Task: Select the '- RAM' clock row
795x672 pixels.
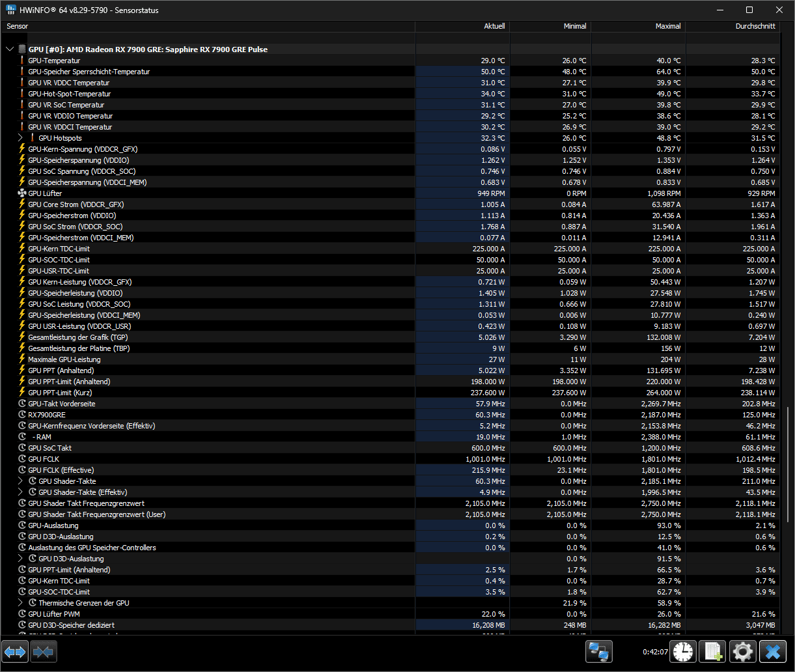Action: pyautogui.click(x=391, y=437)
